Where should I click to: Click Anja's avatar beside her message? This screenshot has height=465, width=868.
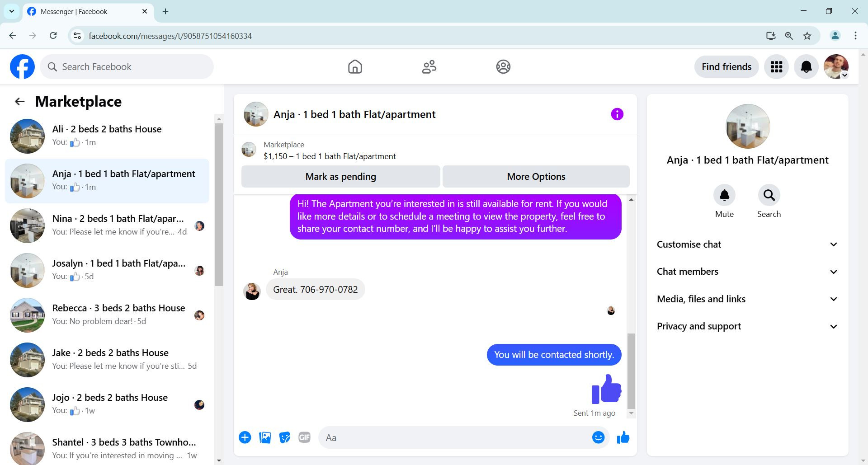pos(252,291)
